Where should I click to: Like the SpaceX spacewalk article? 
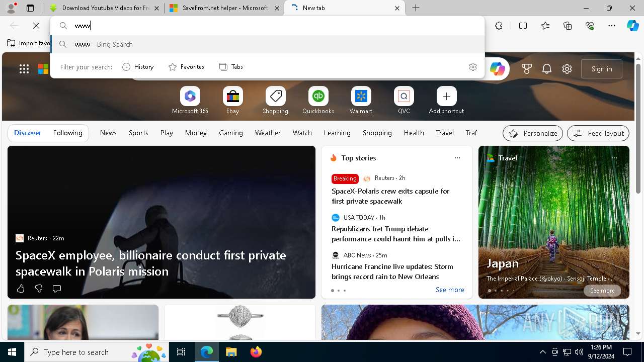tap(21, 289)
